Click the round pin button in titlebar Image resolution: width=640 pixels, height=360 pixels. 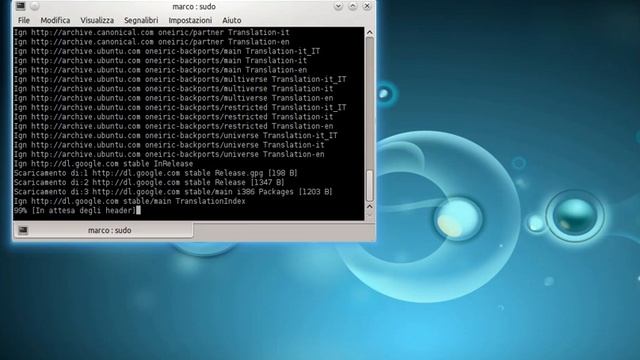[x=35, y=6]
